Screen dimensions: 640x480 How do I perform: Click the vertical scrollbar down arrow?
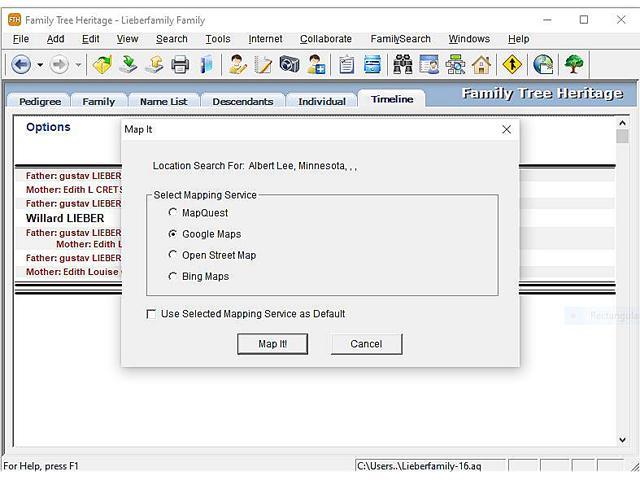622,440
